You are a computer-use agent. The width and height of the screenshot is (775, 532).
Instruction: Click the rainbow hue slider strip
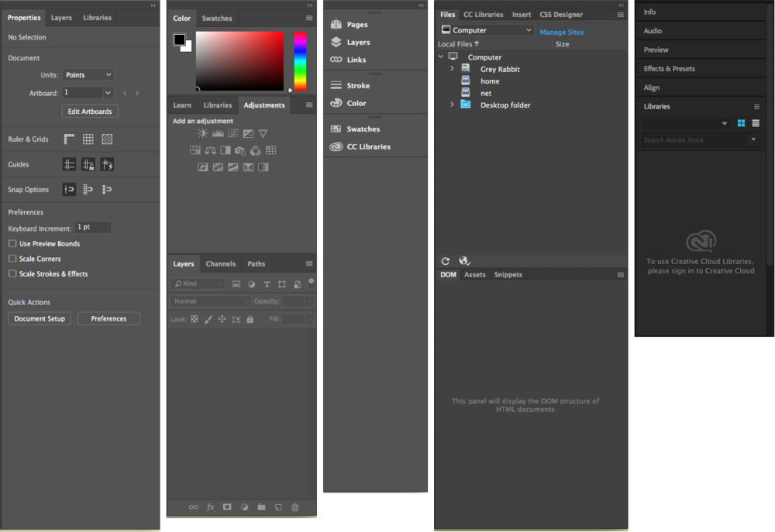(300, 60)
